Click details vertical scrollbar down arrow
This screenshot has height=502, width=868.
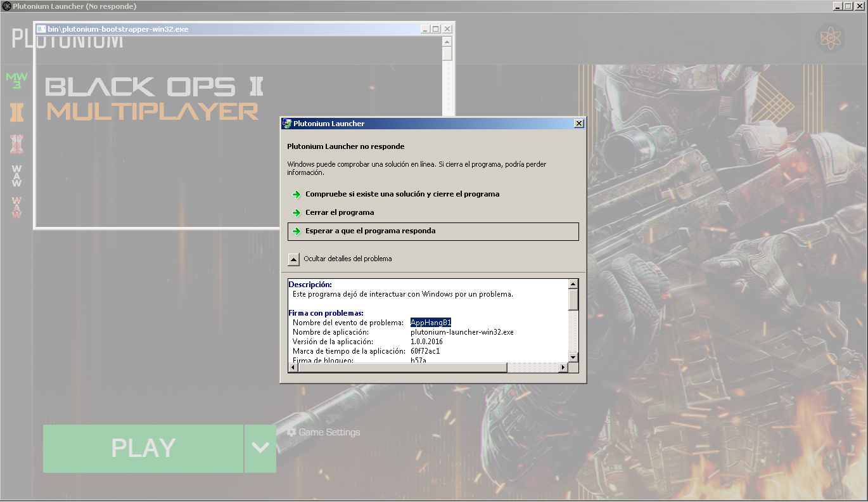573,357
